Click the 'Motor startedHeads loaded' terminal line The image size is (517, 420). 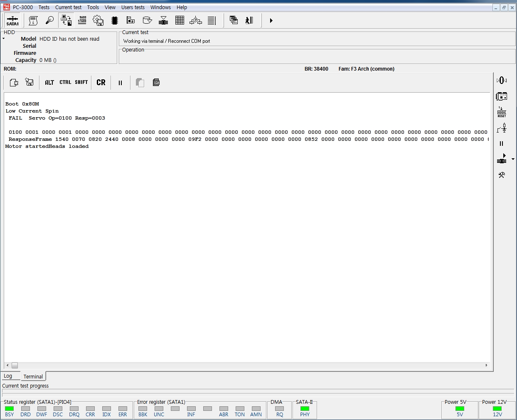47,146
